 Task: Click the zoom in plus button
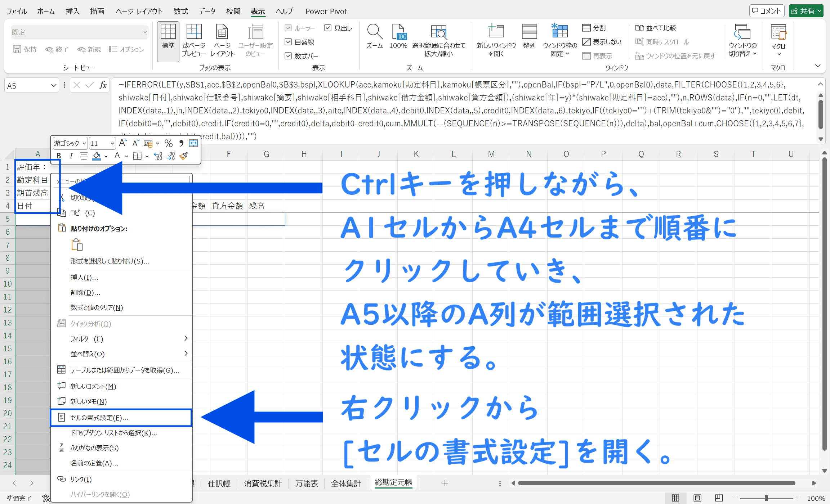798,498
